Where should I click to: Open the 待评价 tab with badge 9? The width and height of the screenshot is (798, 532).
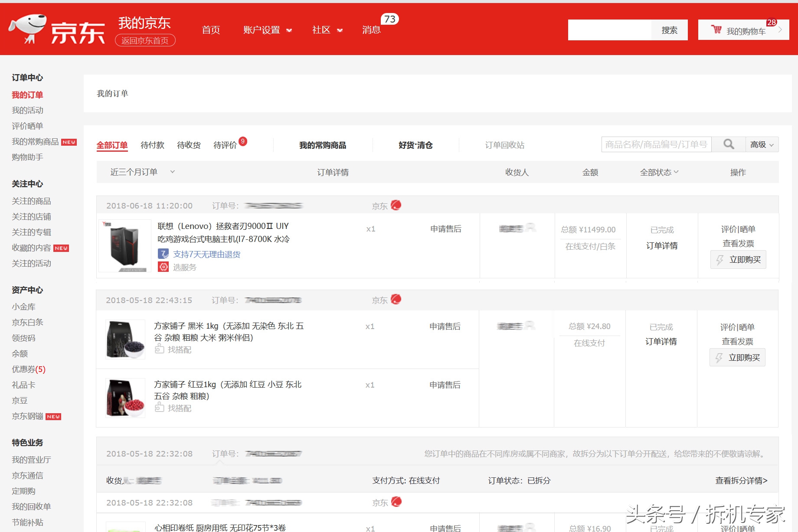tap(225, 145)
